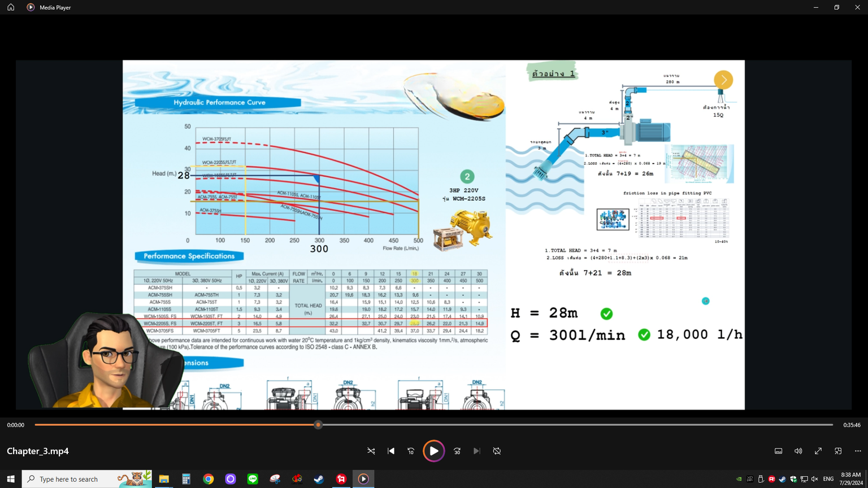Open subtitles and captions menu
The height and width of the screenshot is (488, 868).
[778, 451]
